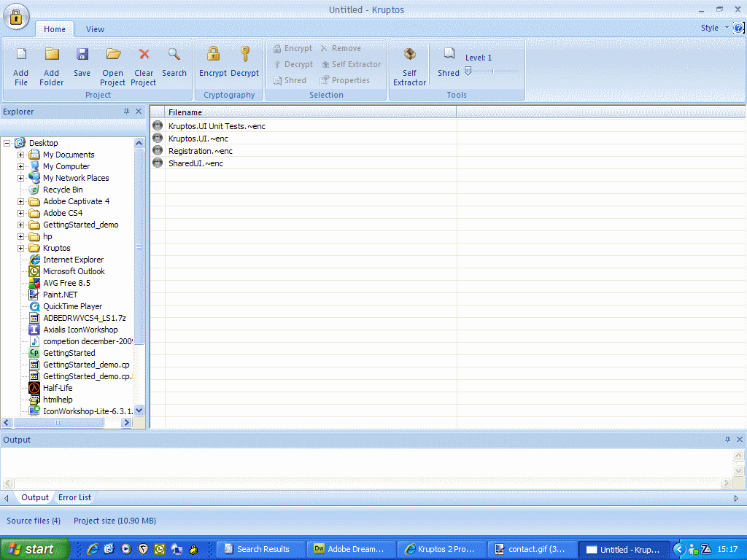The height and width of the screenshot is (560, 747).
Task: Click the Add Folder icon
Action: pos(52,55)
